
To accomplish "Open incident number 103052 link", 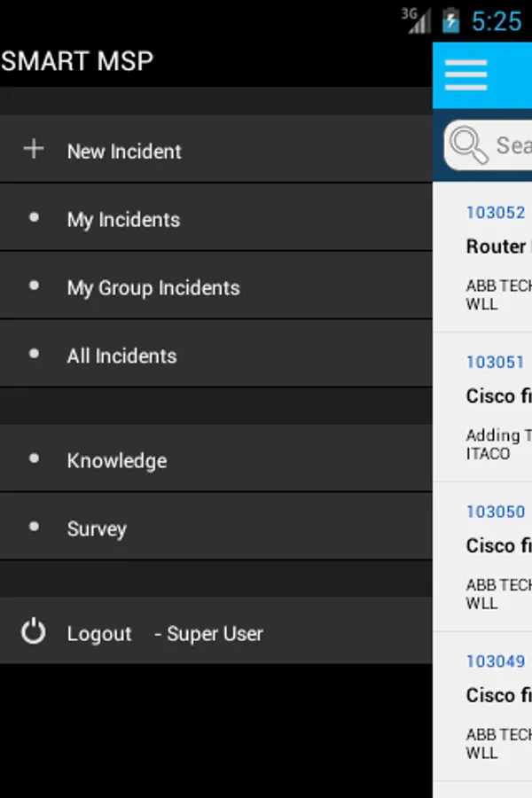I will coord(496,213).
